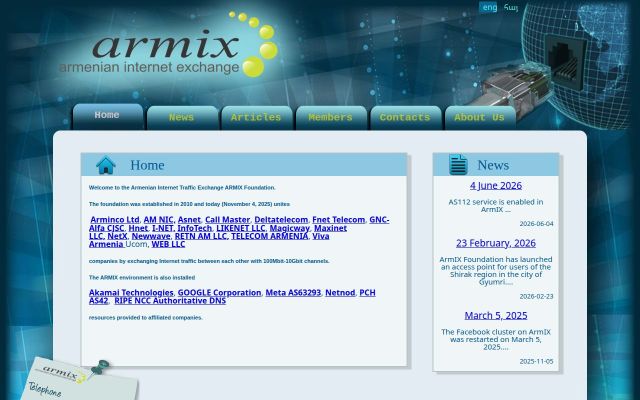Click the Ucom text
The height and width of the screenshot is (400, 640).
[x=136, y=244]
